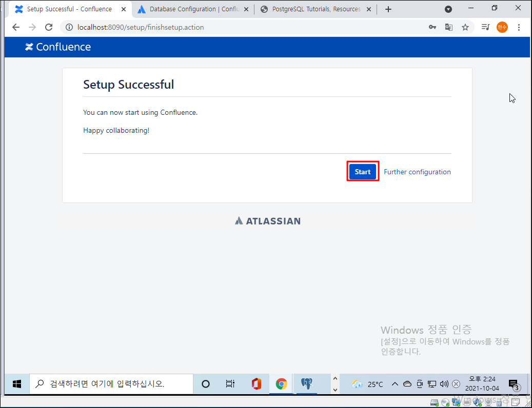Screen dimensions: 532x408
Task: Open the tab search dropdown
Action: (448, 10)
